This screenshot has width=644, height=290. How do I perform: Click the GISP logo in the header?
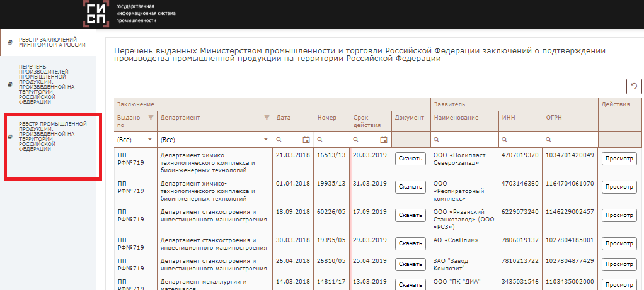coord(96,14)
